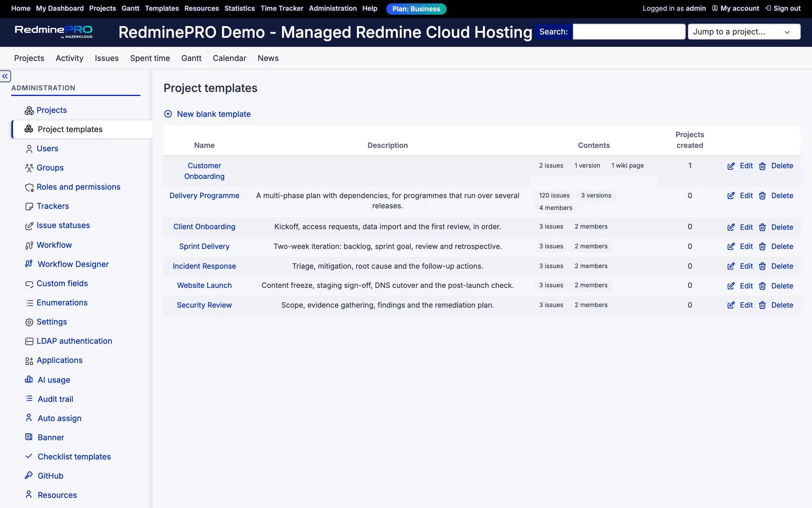812x508 pixels.
Task: Switch to the Activity tab
Action: [69, 58]
